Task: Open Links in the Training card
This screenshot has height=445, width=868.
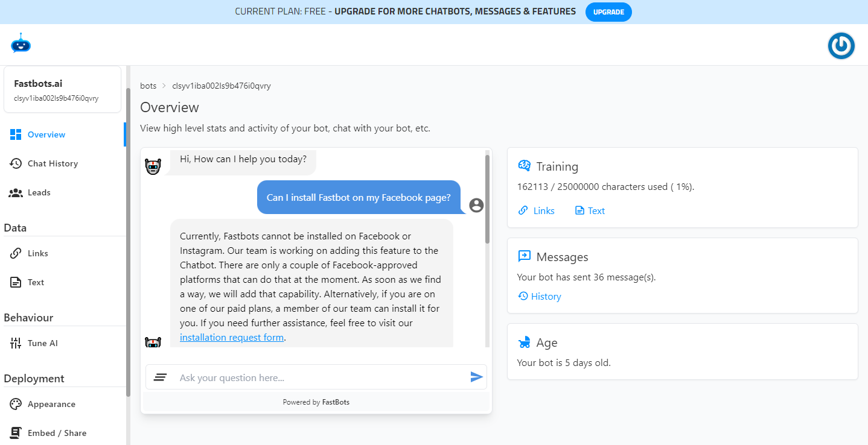Action: pos(537,210)
